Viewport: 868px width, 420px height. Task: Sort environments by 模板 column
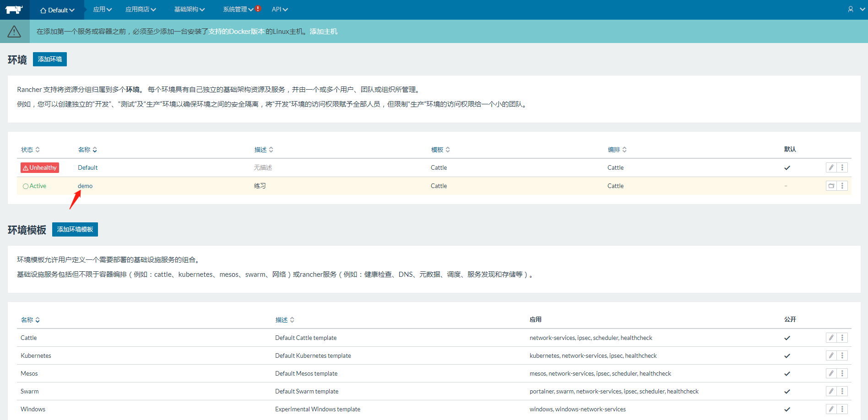pos(441,150)
